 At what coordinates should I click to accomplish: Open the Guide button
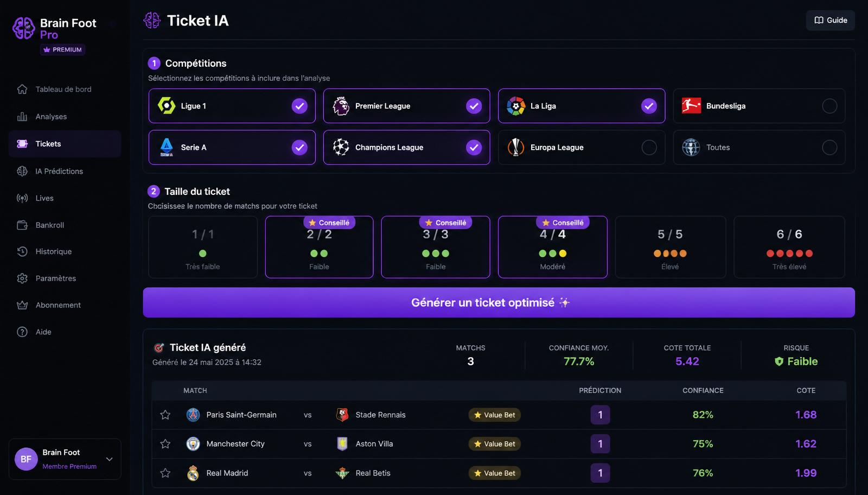[x=831, y=20]
